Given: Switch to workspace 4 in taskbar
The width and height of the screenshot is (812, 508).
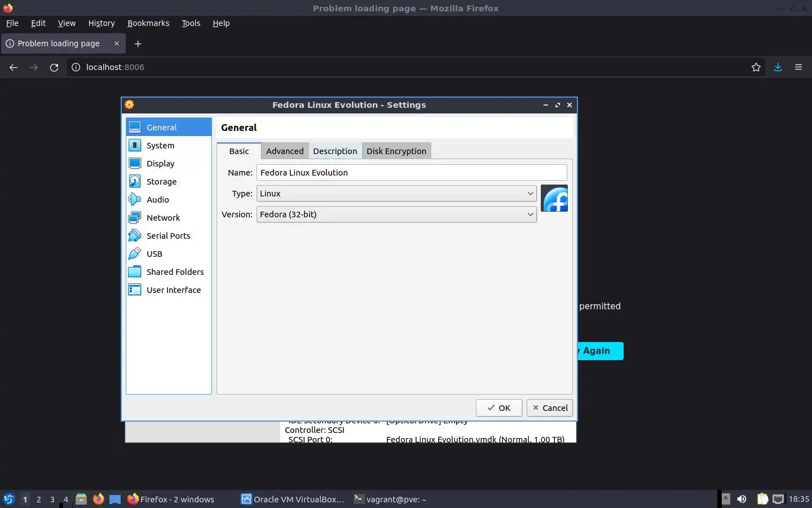Looking at the screenshot, I should pos(66,499).
